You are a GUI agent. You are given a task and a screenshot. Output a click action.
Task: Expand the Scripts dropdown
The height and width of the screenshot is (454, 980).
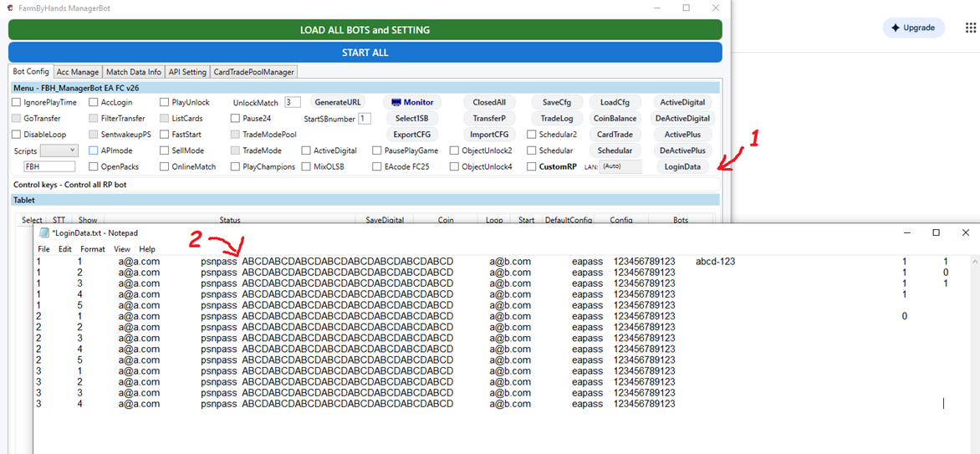(x=59, y=150)
